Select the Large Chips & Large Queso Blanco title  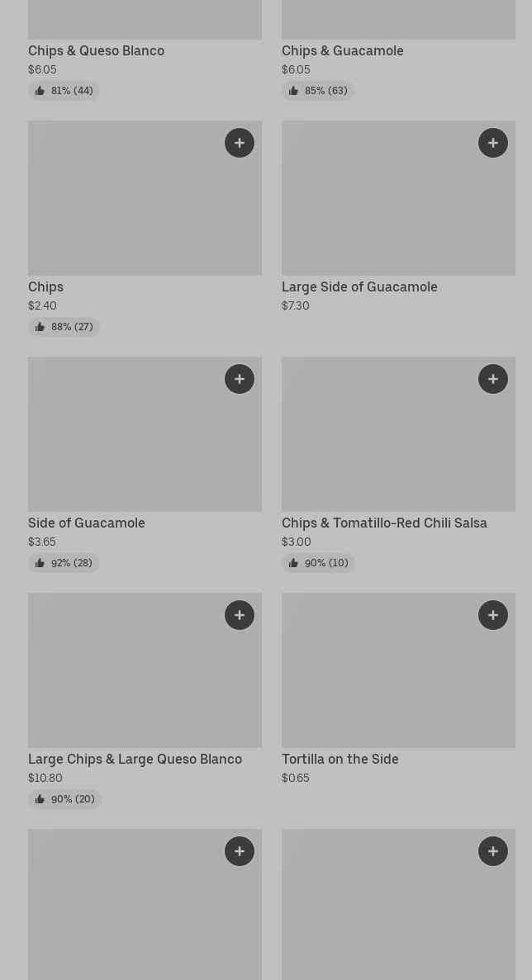click(135, 760)
